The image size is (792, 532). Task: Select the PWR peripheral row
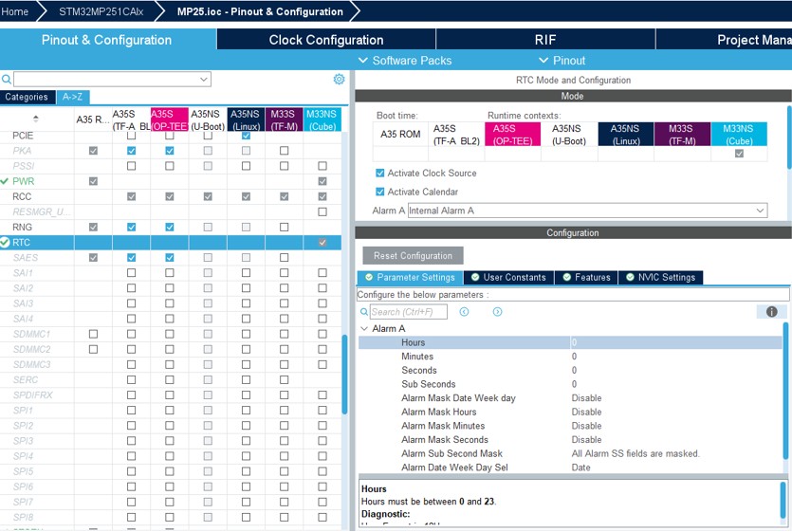pyautogui.click(x=171, y=181)
